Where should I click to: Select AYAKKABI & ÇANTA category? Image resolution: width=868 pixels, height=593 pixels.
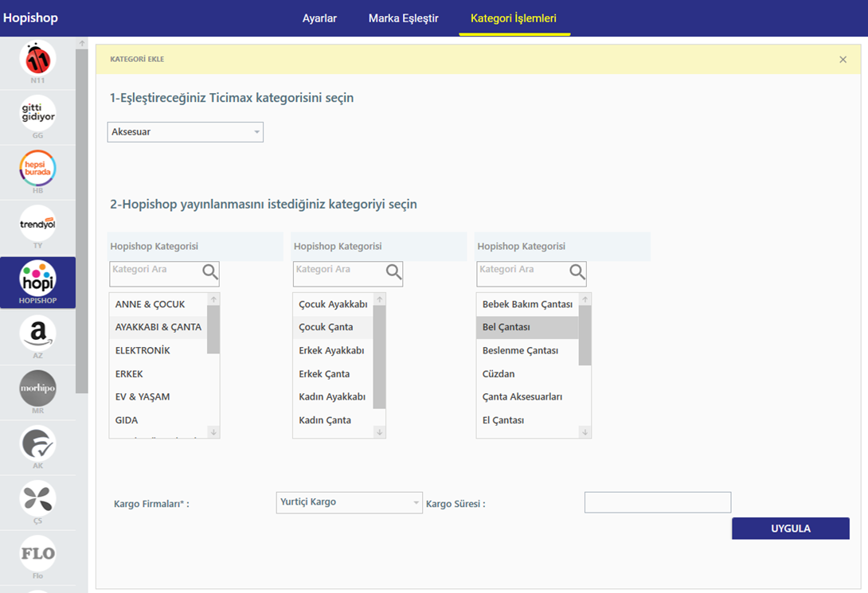pos(158,327)
